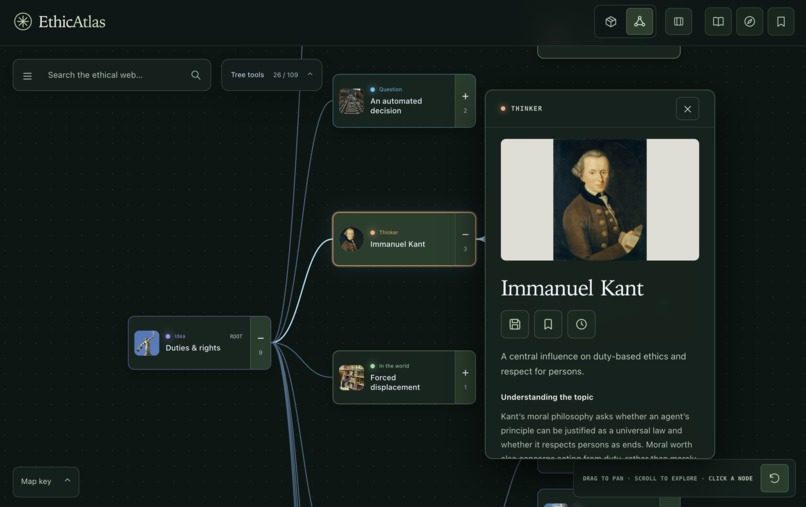
Task: Click the EthicAtlas logo icon
Action: [x=23, y=22]
